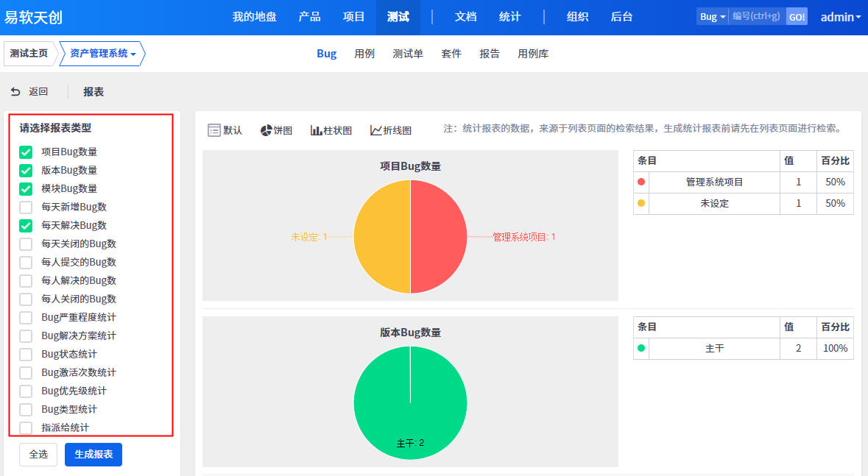
Task: Uncheck 项目Bug数量 checkbox
Action: (26, 152)
